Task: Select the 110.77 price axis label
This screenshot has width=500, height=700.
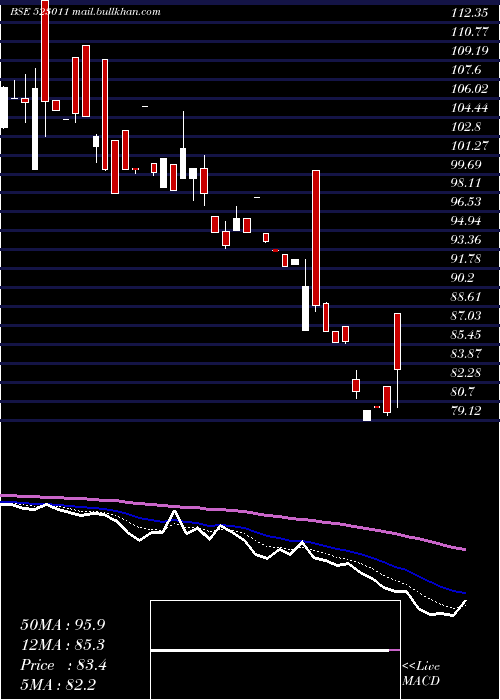Action: (469, 32)
